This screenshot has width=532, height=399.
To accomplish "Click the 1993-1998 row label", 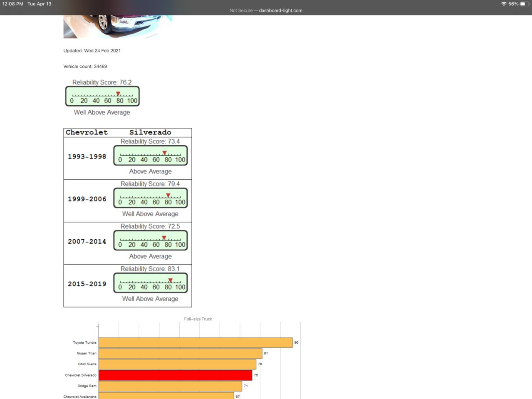I will pos(87,157).
